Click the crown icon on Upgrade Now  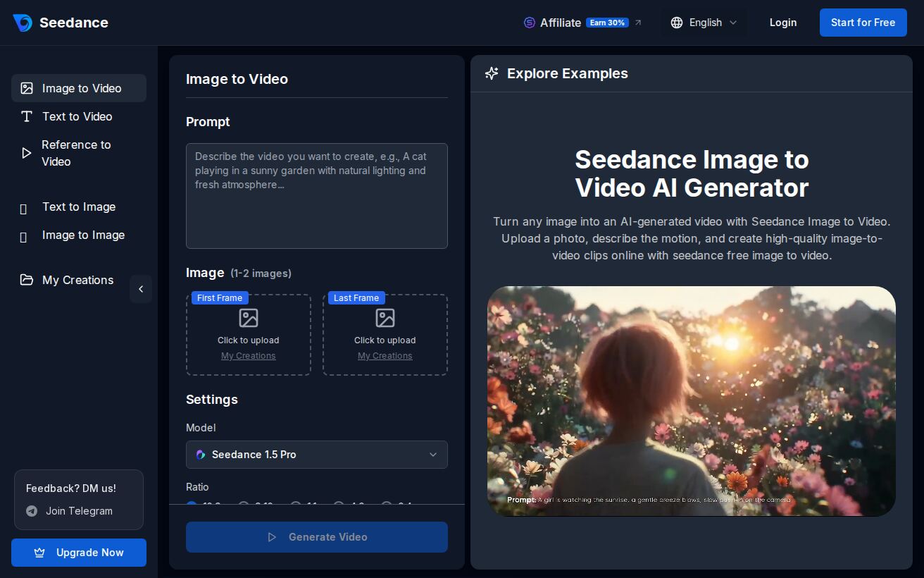click(39, 553)
